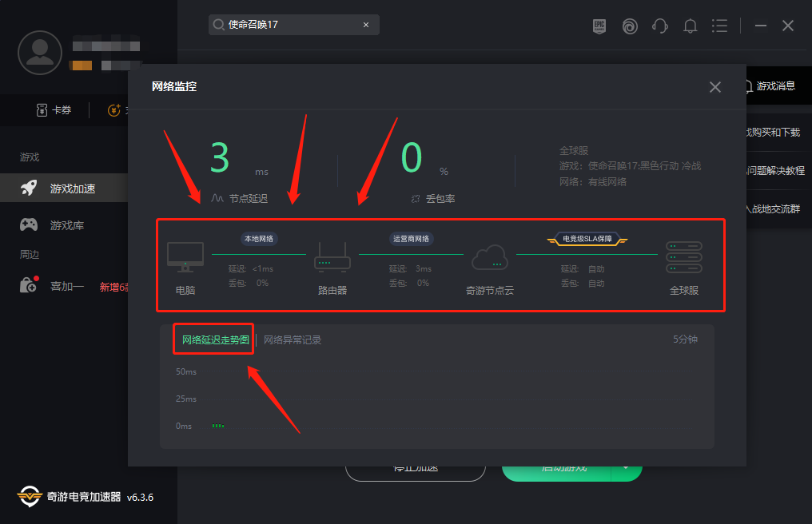This screenshot has height=524, width=812.
Task: Open the Ubisoft swirl icon in top bar
Action: coord(630,26)
